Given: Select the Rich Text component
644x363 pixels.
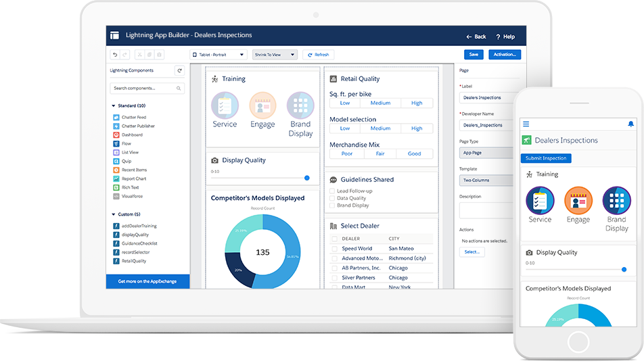Looking at the screenshot, I should pos(126,187).
